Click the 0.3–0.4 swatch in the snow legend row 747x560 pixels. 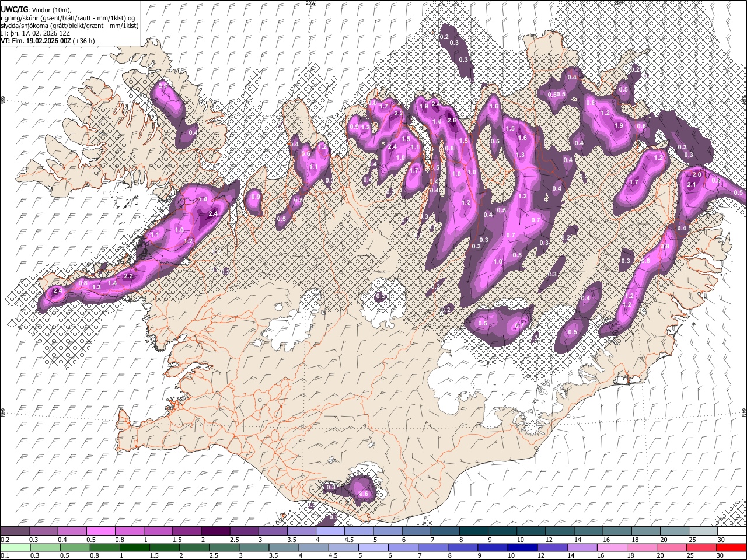point(43,531)
